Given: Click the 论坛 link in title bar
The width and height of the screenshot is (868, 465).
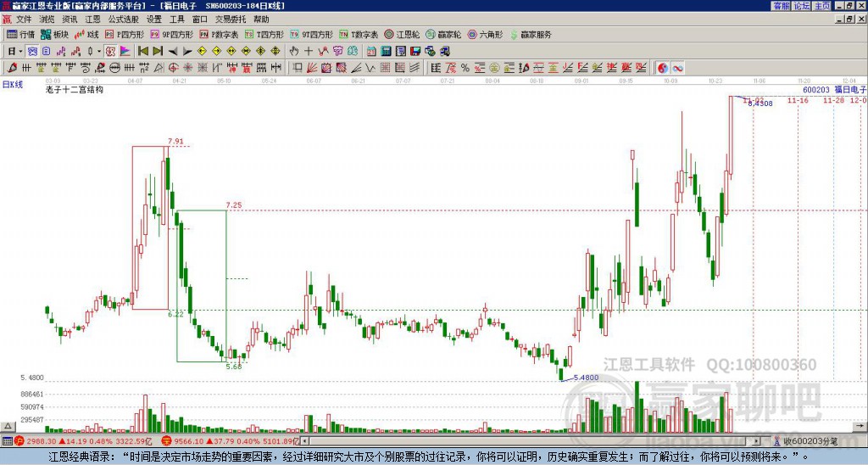Looking at the screenshot, I should (x=802, y=6).
